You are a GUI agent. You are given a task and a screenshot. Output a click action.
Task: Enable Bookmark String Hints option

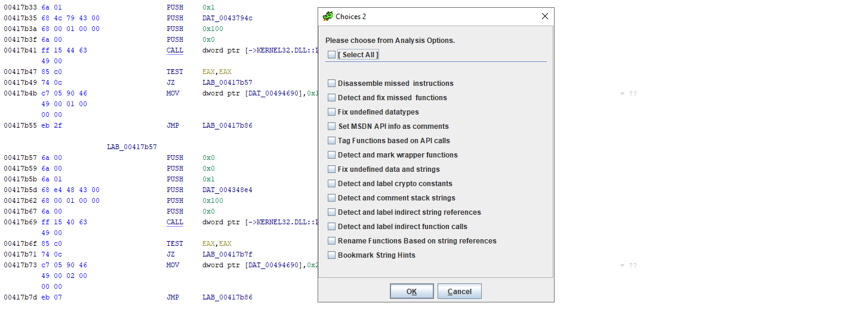[331, 255]
